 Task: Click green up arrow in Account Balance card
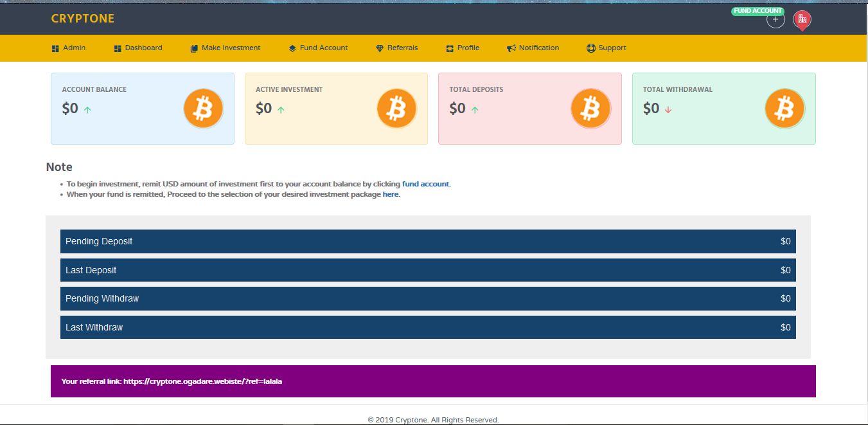[87, 110]
